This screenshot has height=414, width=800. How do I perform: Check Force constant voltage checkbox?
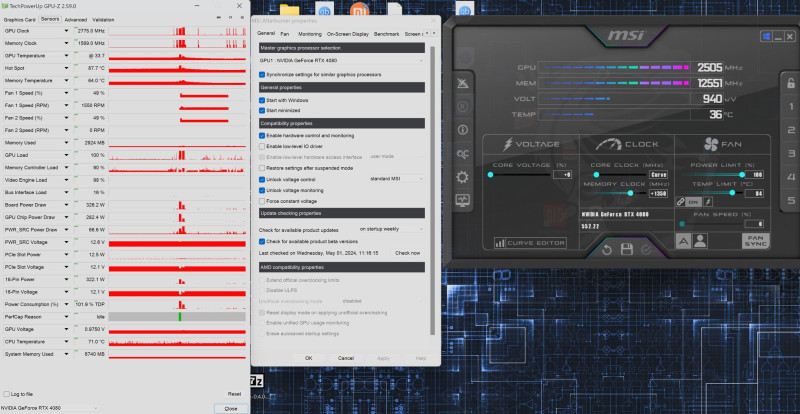pos(262,201)
